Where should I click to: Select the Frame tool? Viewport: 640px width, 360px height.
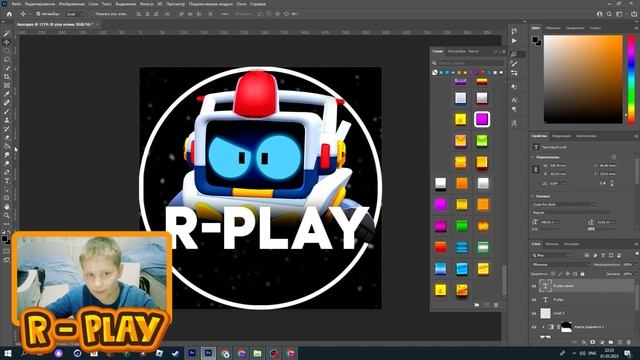coord(7,85)
